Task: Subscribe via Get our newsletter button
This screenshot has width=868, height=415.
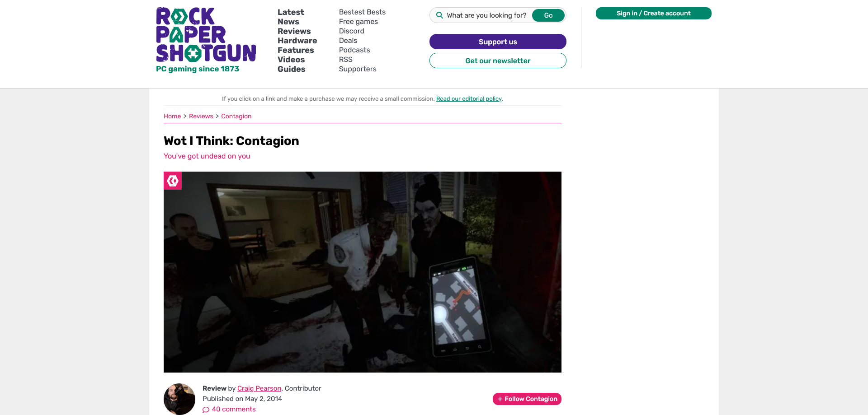Action: pos(497,61)
